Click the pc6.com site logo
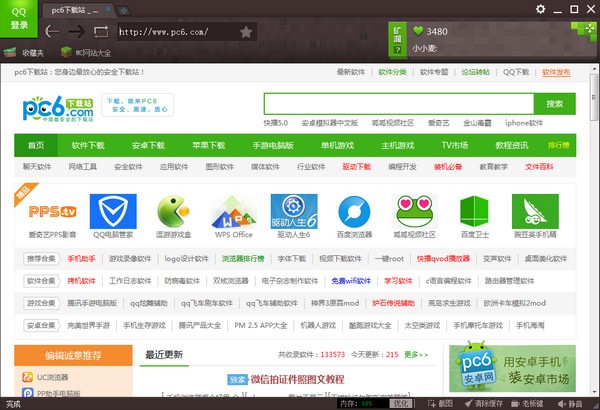 pyautogui.click(x=58, y=108)
